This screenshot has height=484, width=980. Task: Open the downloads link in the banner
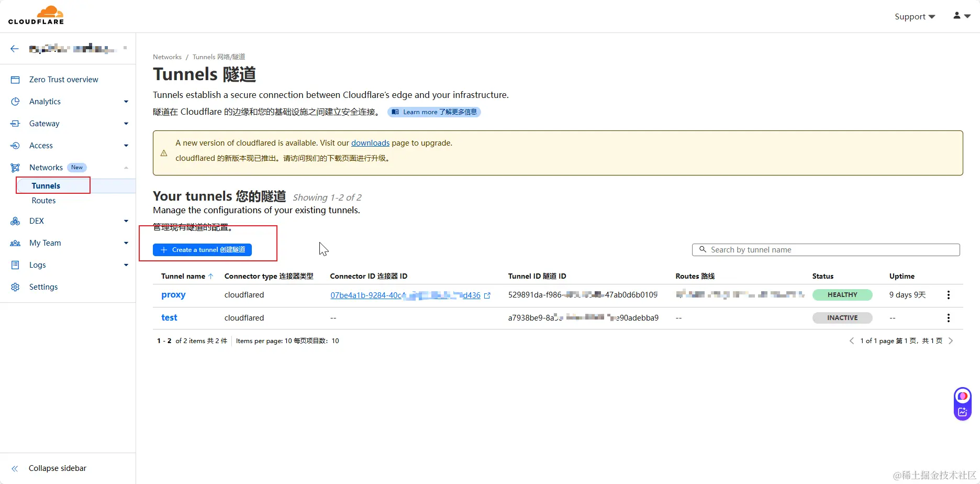[x=370, y=143]
